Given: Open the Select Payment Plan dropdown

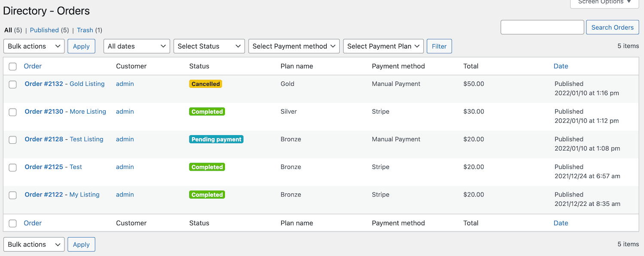Looking at the screenshot, I should click(x=383, y=46).
